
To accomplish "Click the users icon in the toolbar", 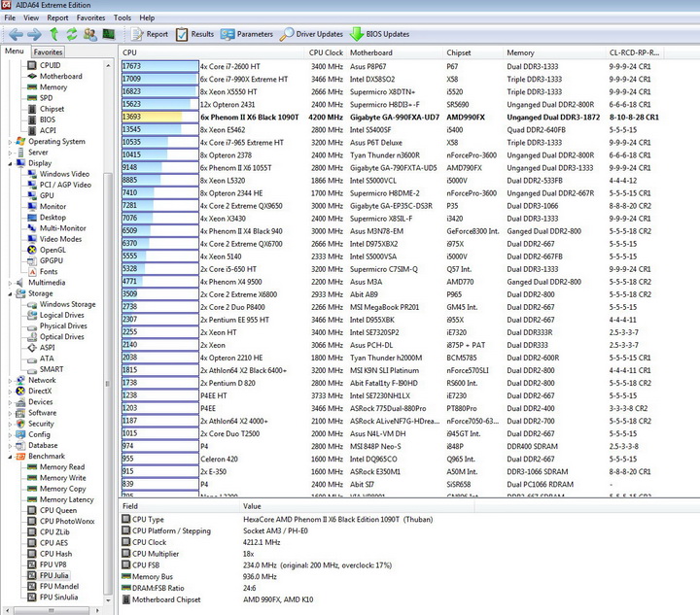I will coord(90,34).
